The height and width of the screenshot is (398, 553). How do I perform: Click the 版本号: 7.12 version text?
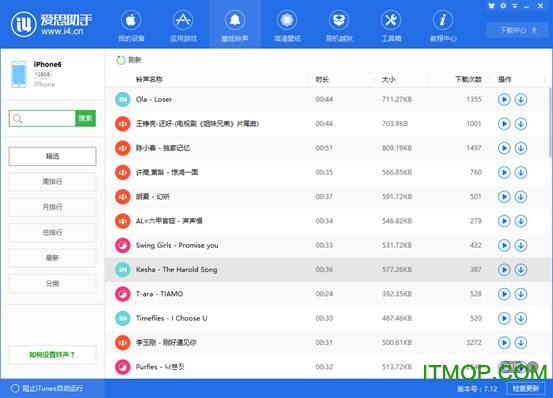tap(477, 389)
